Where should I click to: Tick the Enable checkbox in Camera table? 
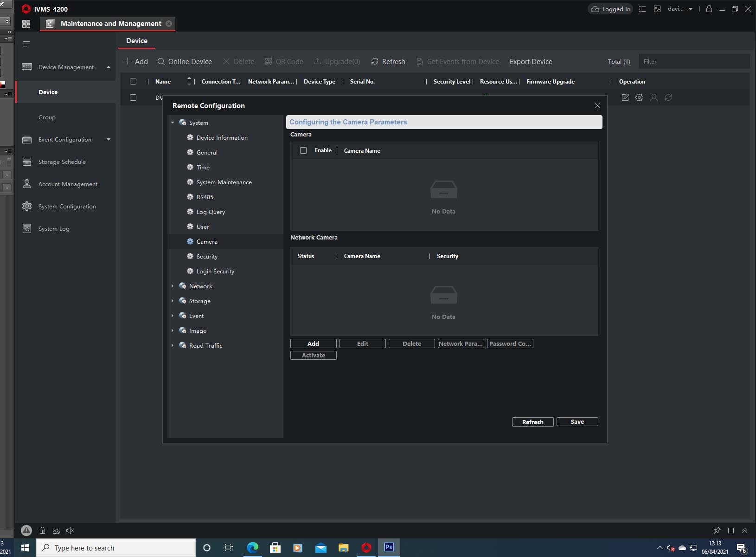tap(303, 150)
